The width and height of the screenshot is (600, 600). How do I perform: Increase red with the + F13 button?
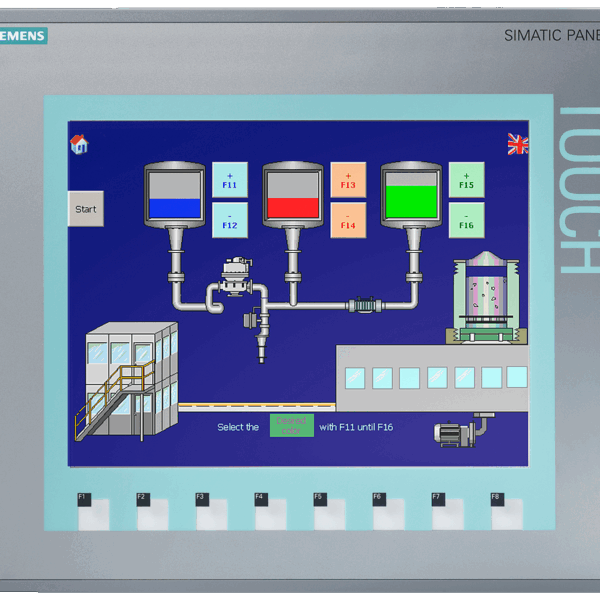(x=348, y=179)
